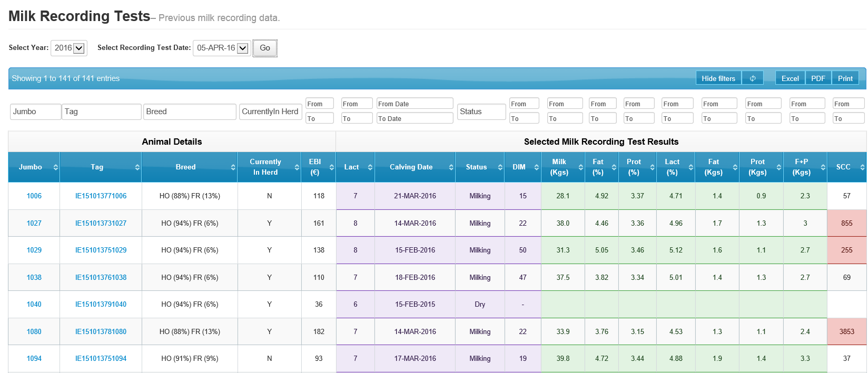
Task: Open the Recording Test Date dropdown
Action: pyautogui.click(x=222, y=48)
